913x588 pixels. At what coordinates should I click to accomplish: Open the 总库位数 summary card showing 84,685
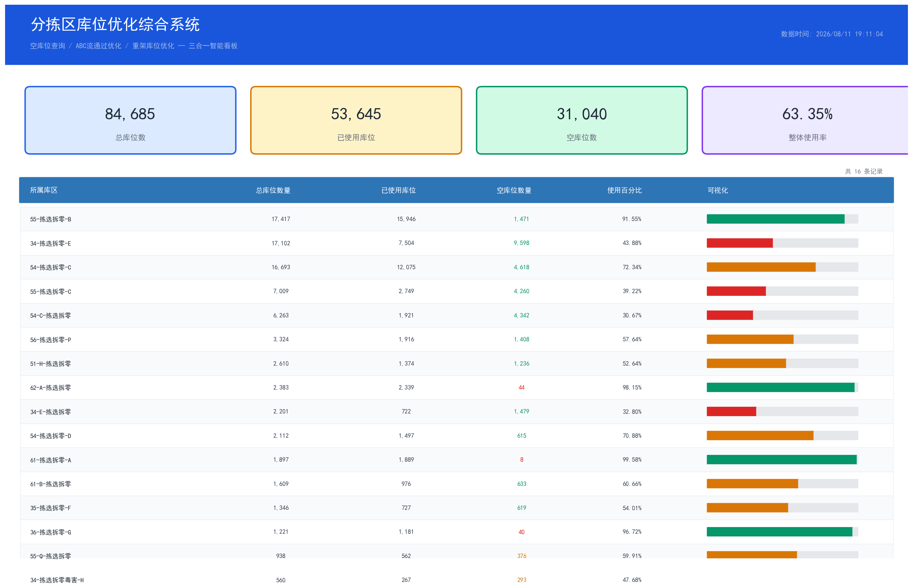pyautogui.click(x=130, y=120)
